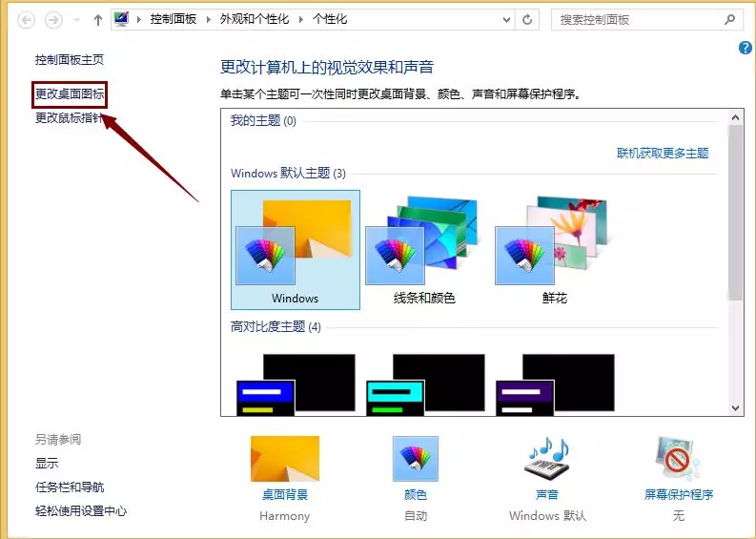Select 控制面板 in the breadcrumb
Viewport: 756px width, 539px height.
(174, 19)
